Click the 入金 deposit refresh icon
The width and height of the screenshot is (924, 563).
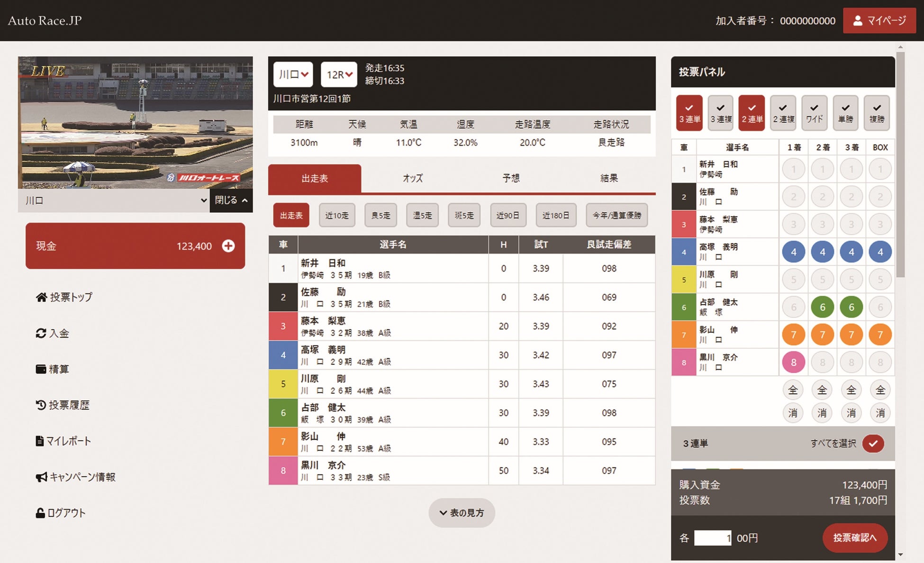point(41,333)
